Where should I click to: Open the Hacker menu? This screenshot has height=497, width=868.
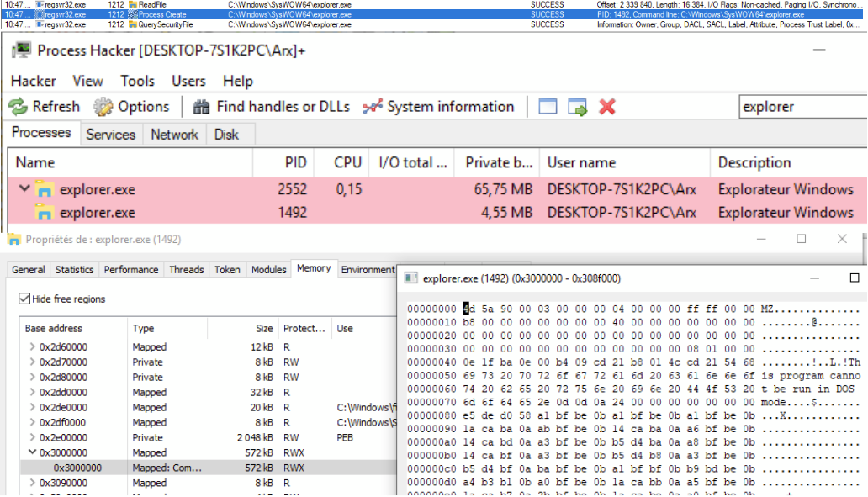click(33, 81)
